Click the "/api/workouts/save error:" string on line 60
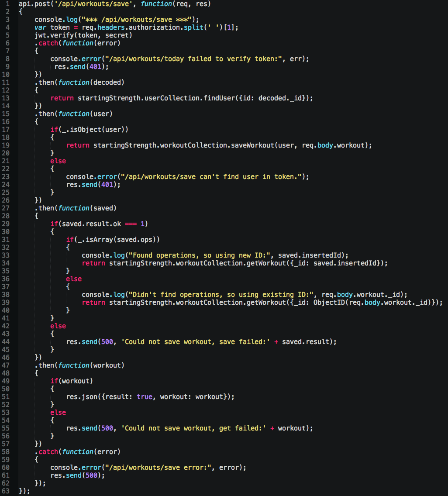This screenshot has width=448, height=496. 158,468
